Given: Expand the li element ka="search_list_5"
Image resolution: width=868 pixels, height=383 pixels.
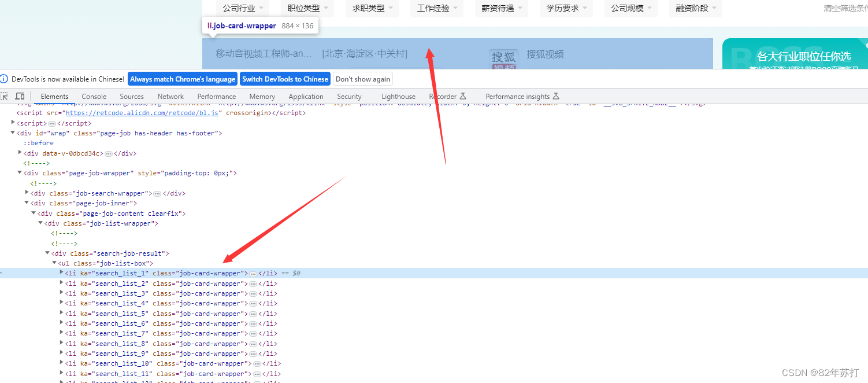Looking at the screenshot, I should (x=61, y=313).
